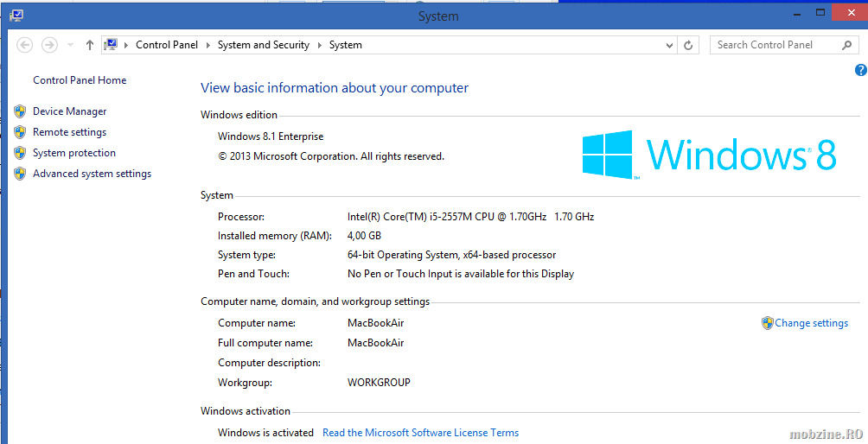Viewport: 868px width, 444px height.
Task: Expand chevron after System and Security
Action: point(320,45)
